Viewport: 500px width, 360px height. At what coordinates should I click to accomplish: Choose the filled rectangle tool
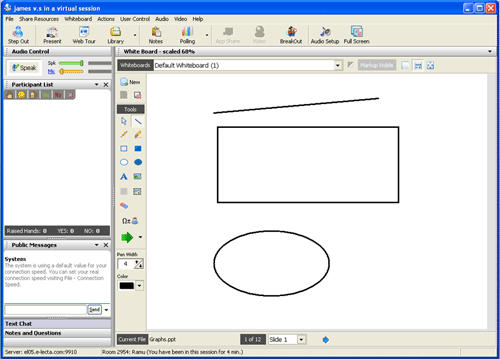click(x=138, y=148)
